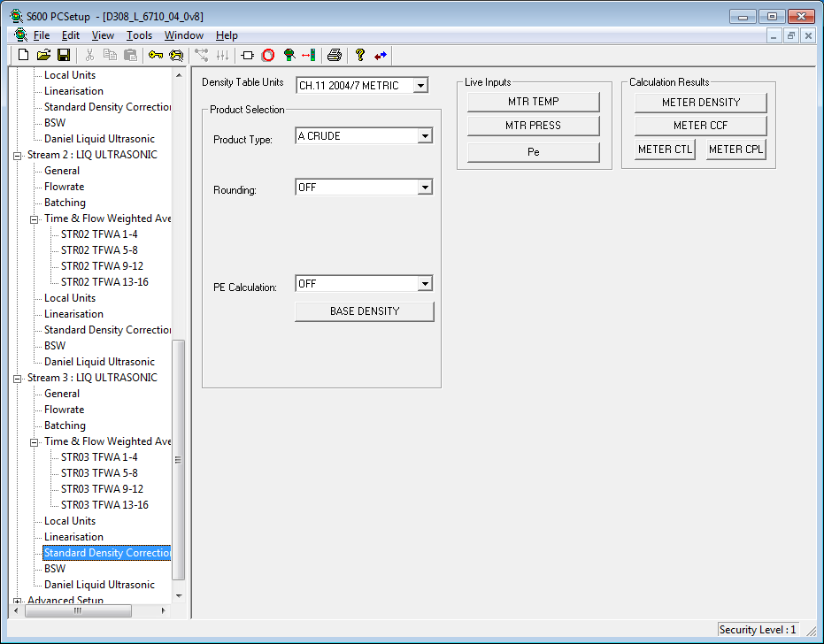Select STR02 TFWA 9-12 tree item
Image resolution: width=824 pixels, height=644 pixels.
(102, 266)
